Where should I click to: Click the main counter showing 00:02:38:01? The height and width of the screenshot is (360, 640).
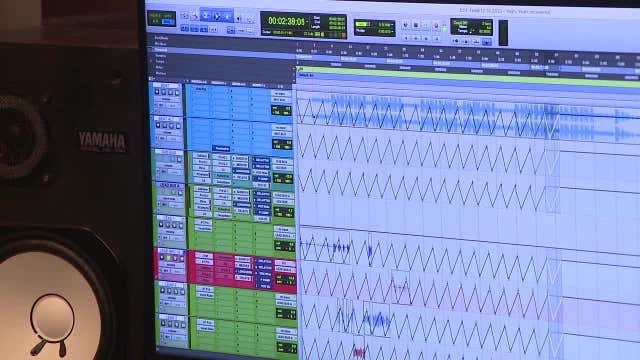tap(287, 21)
